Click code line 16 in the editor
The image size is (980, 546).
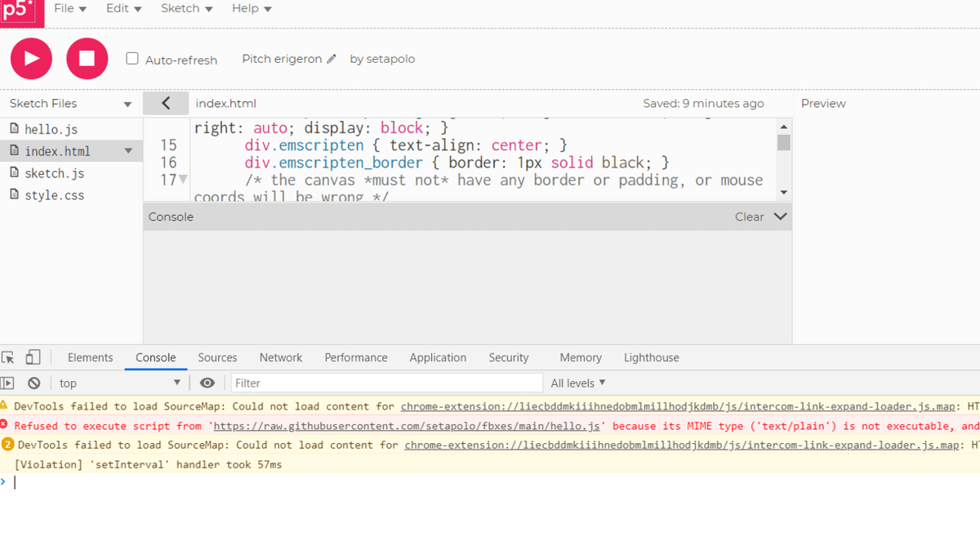pos(456,163)
